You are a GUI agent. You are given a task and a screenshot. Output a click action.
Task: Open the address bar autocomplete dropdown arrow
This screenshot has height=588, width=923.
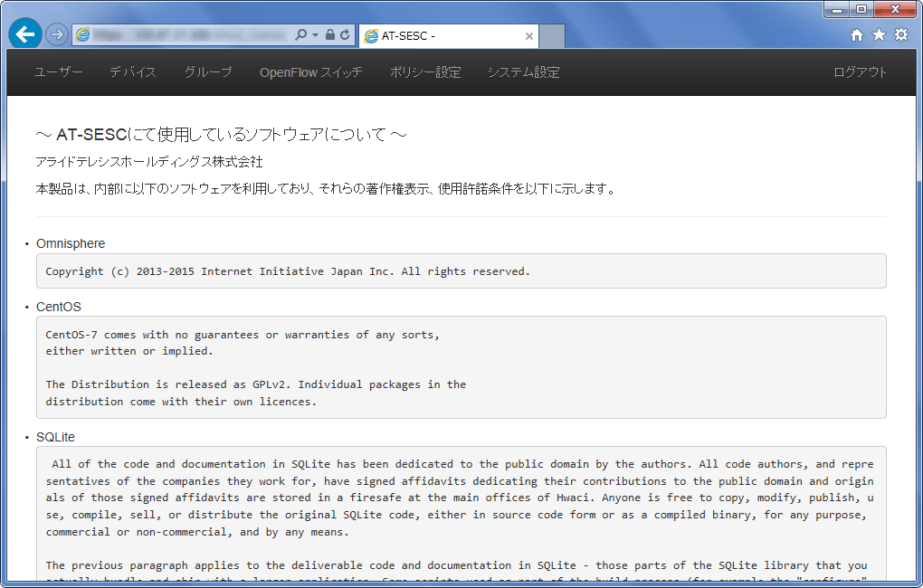(x=315, y=35)
